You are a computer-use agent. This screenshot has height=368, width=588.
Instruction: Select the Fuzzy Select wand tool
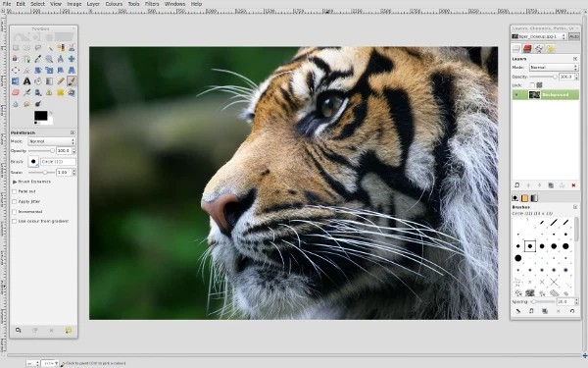(x=49, y=48)
